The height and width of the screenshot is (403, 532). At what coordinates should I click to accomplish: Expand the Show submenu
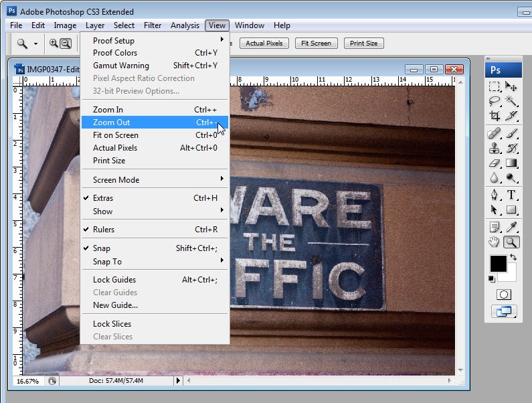pos(155,211)
